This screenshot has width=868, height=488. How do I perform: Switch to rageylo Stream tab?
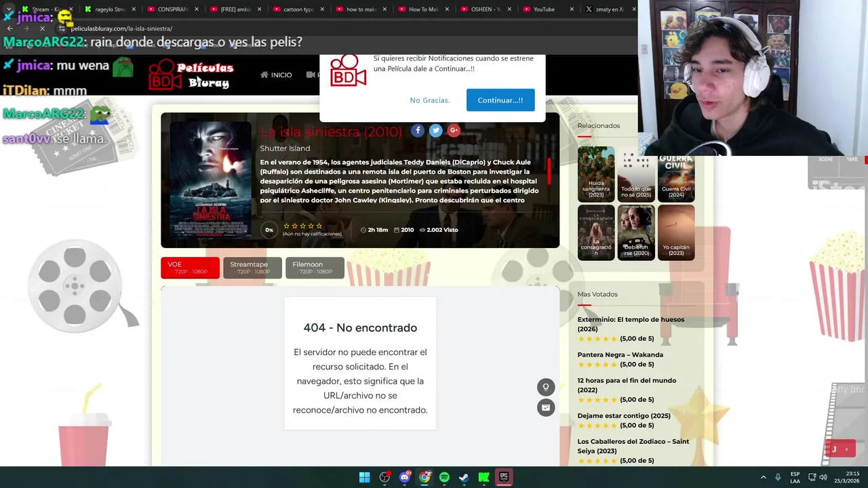[x=111, y=9]
